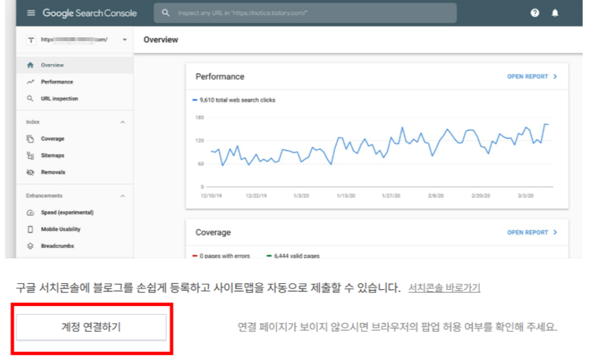Collapse the Enhancements section

(x=123, y=196)
